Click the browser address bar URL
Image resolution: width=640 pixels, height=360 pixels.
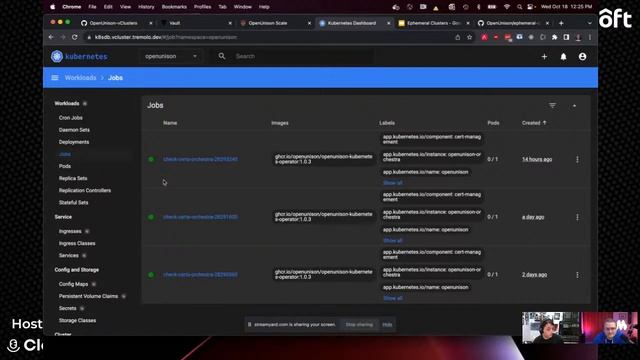pyautogui.click(x=166, y=37)
